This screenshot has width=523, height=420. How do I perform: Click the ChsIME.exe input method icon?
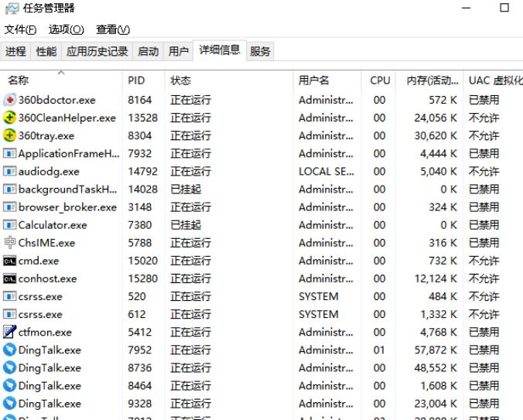(x=10, y=242)
